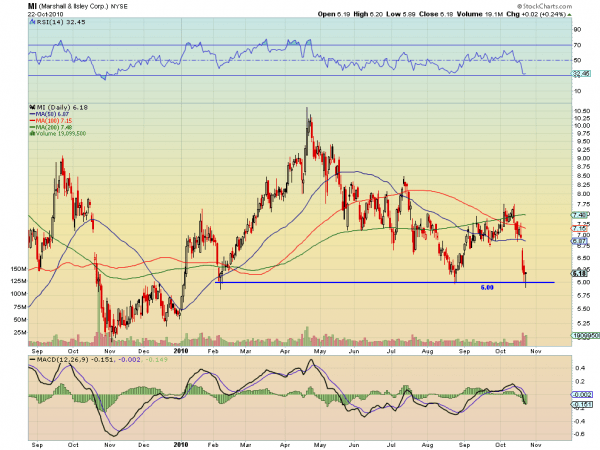This screenshot has width=600, height=450.
Task: Click the -0.002 tag on MACD right axis
Action: point(582,395)
